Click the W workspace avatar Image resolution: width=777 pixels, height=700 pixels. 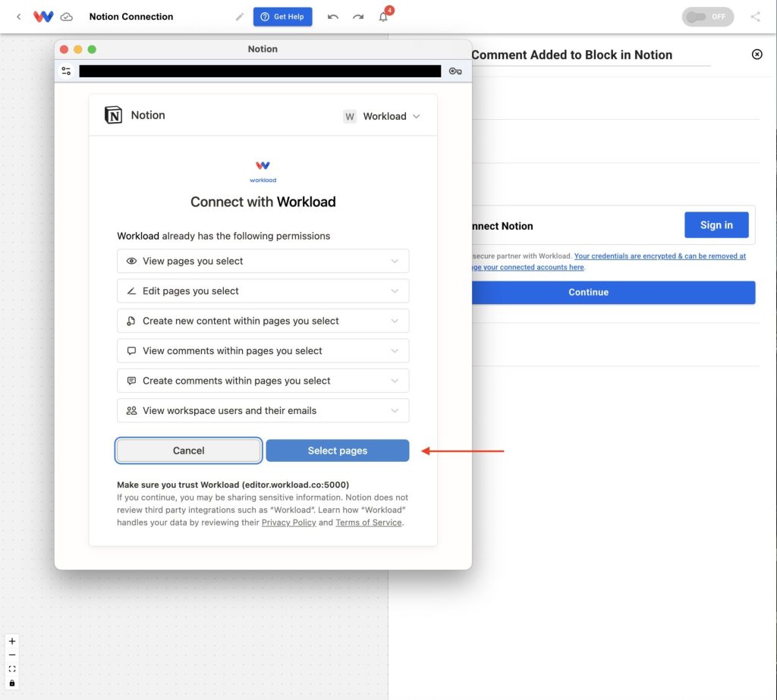click(x=350, y=117)
